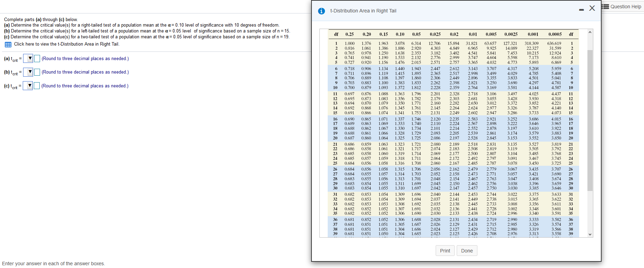Select the 0.025 column header in the table
Viewport: 644px width, 268px height.
[435, 34]
